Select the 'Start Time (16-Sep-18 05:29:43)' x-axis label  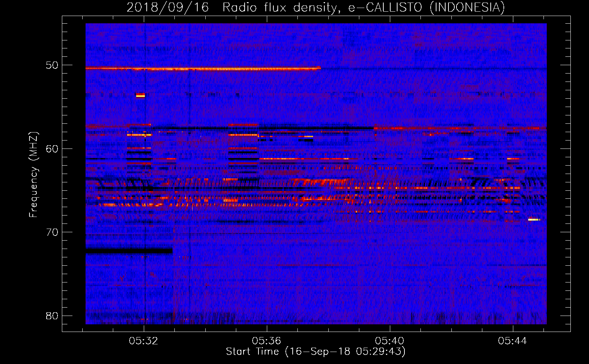316,352
